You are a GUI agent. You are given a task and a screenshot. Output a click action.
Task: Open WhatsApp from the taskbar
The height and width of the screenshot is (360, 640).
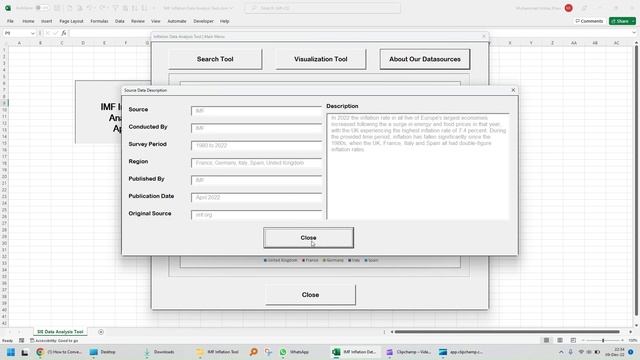pos(294,352)
